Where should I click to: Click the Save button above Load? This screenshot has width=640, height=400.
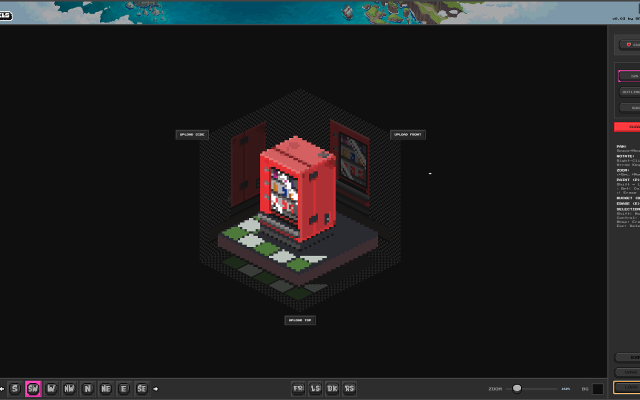coord(627,372)
